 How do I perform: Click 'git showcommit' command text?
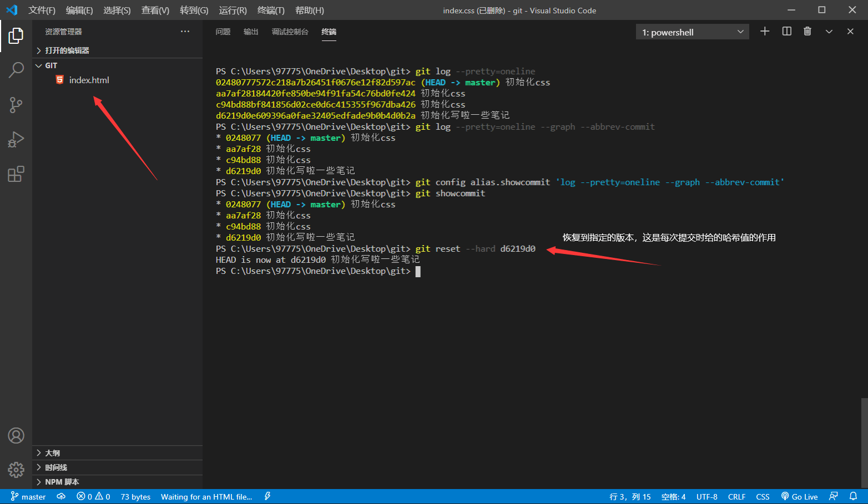450,194
